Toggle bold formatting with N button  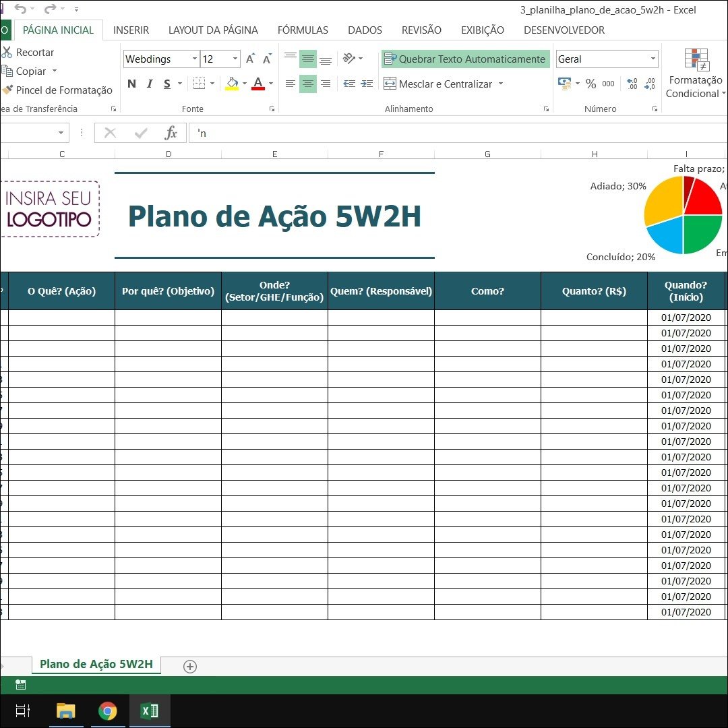tap(131, 84)
